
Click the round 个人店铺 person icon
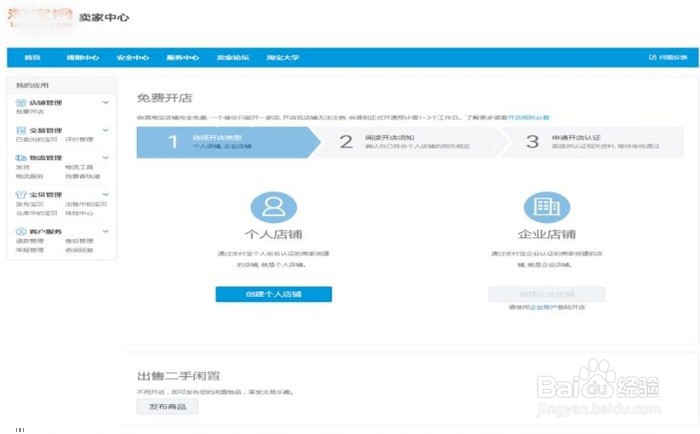point(274,207)
